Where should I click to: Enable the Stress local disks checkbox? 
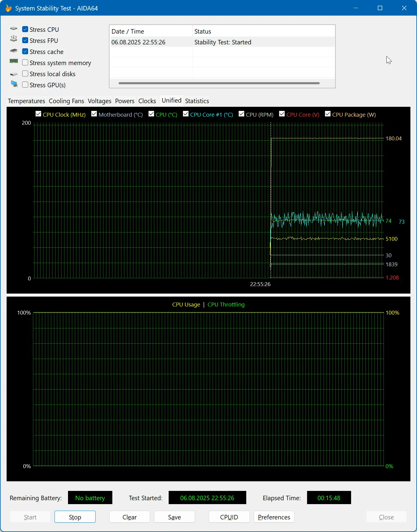25,74
